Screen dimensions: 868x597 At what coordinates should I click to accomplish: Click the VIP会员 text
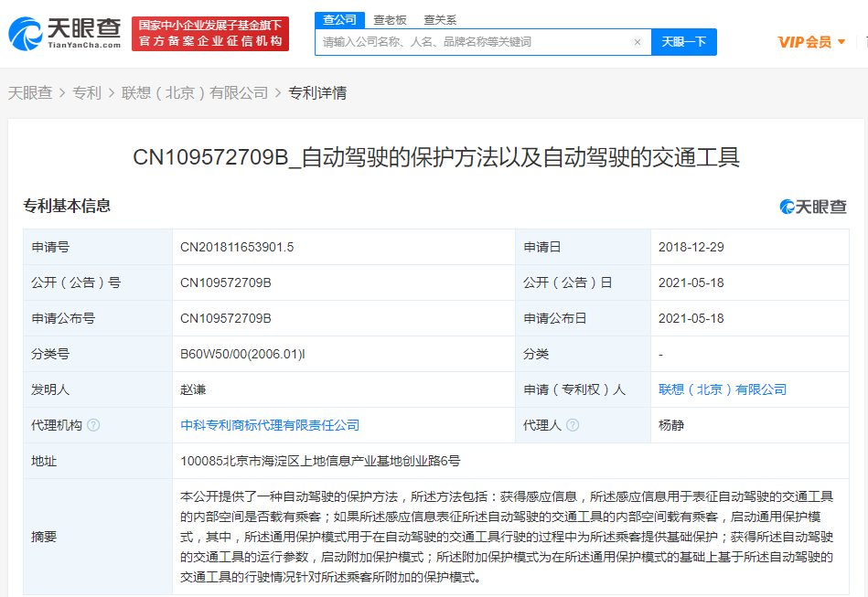[x=805, y=42]
